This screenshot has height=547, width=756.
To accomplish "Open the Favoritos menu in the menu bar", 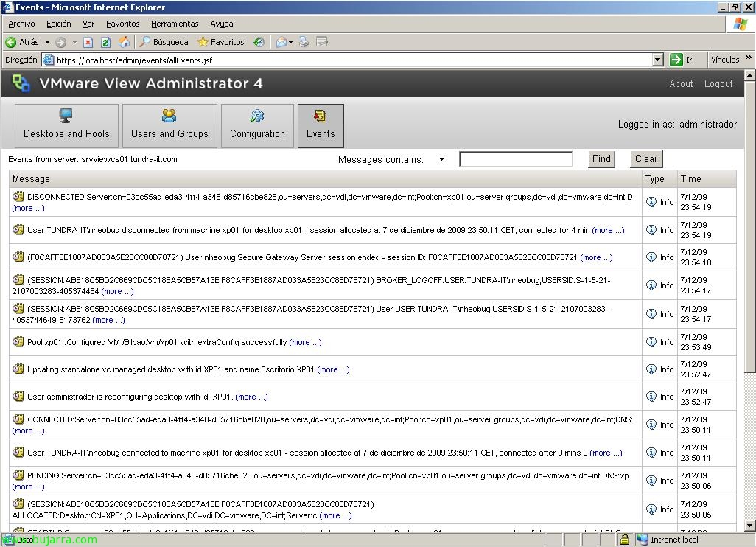I will click(x=122, y=24).
